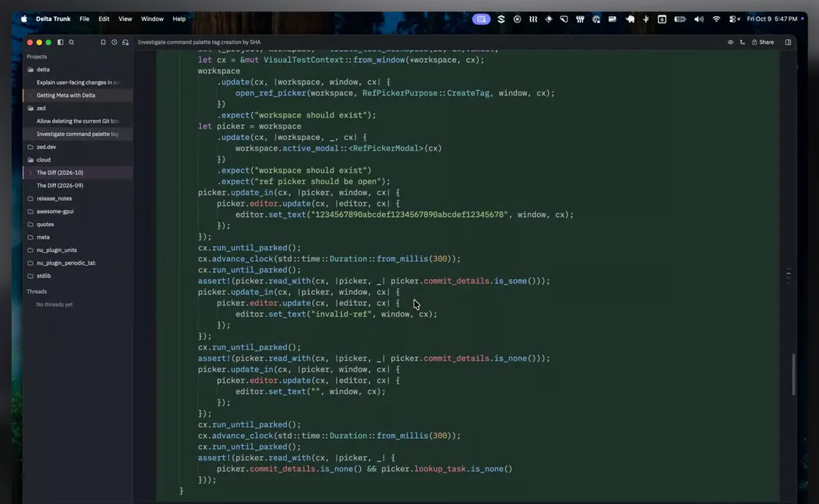Click the bookmark icon in sidebar header
The image size is (819, 504).
pos(103,42)
